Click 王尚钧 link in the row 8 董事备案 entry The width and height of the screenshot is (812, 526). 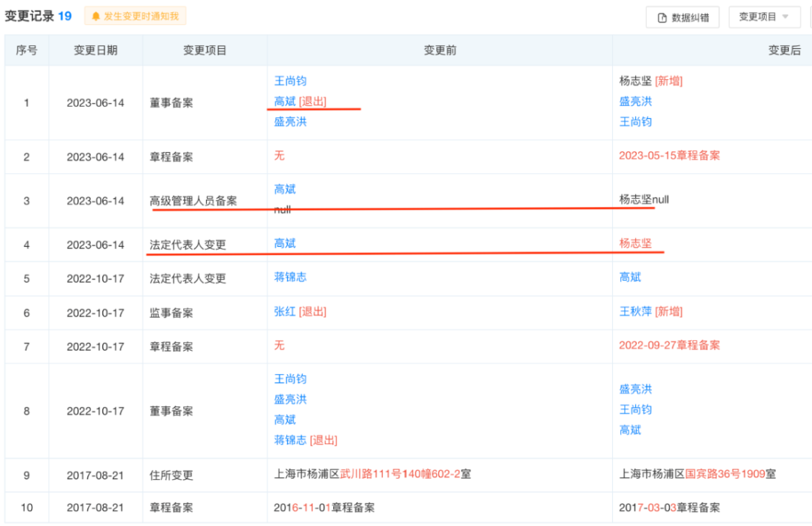(x=291, y=379)
